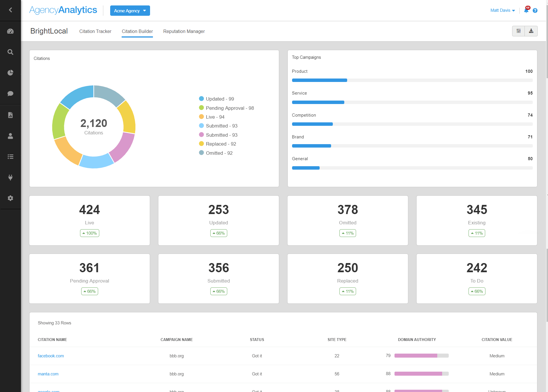The image size is (548, 392).
Task: Open the Matt Davis account dropdown
Action: click(502, 10)
